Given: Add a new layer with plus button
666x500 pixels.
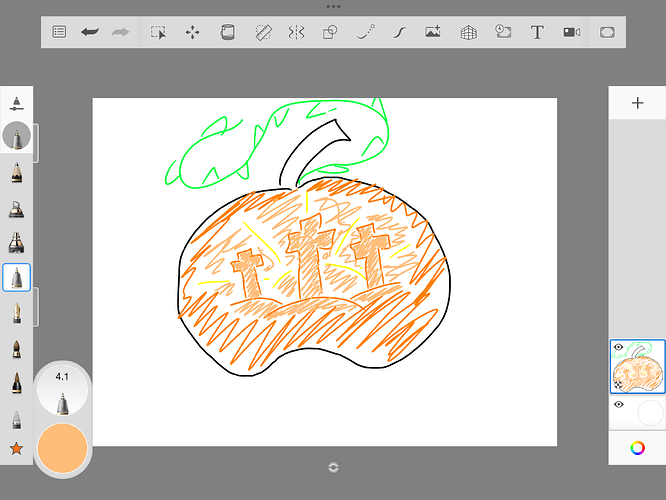Looking at the screenshot, I should [637, 103].
